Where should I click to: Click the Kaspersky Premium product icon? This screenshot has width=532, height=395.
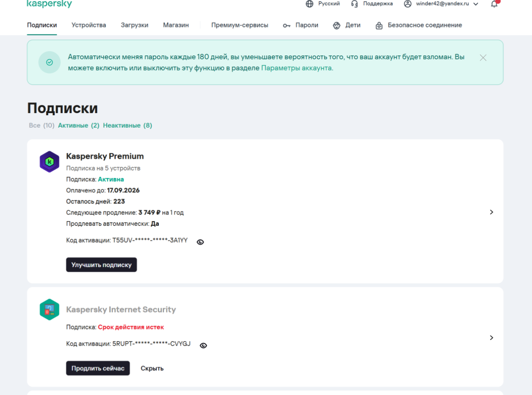coord(49,161)
